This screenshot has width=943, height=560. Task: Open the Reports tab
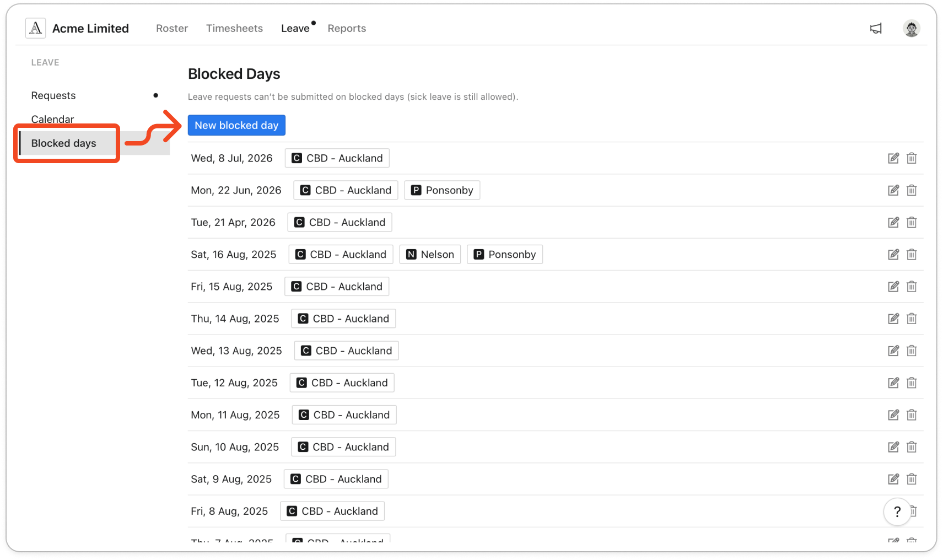[x=347, y=28]
